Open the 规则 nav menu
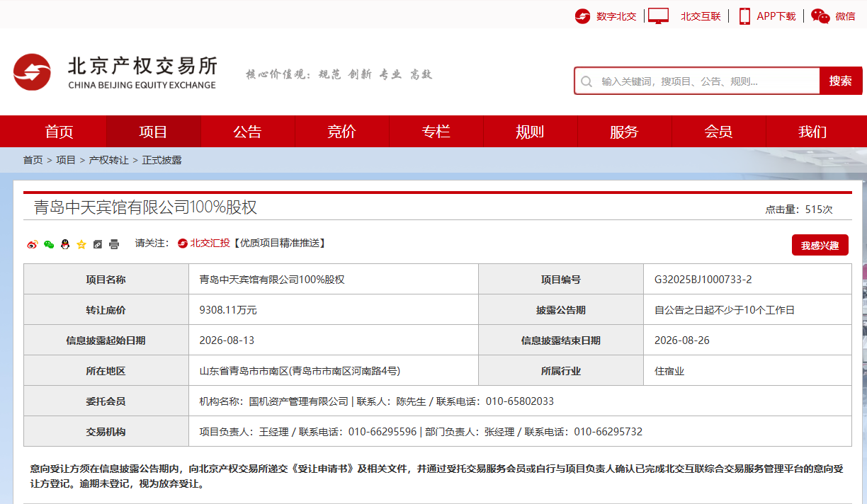 [530, 132]
